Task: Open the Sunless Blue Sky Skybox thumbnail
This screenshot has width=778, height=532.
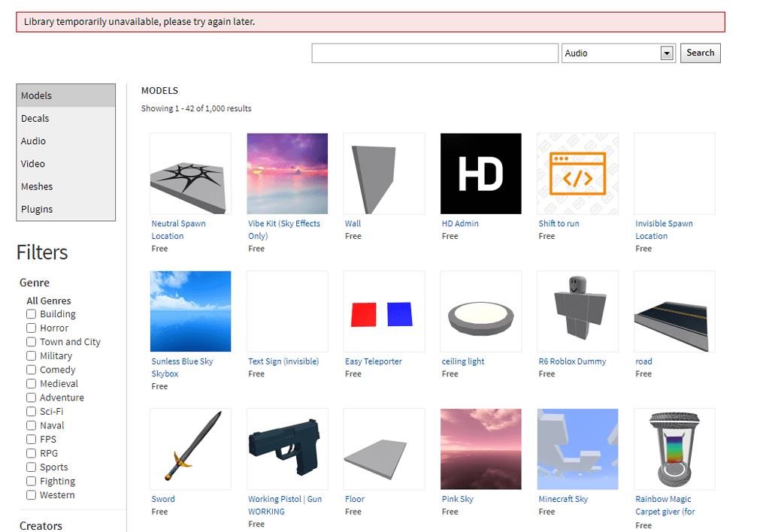Action: [x=190, y=311]
